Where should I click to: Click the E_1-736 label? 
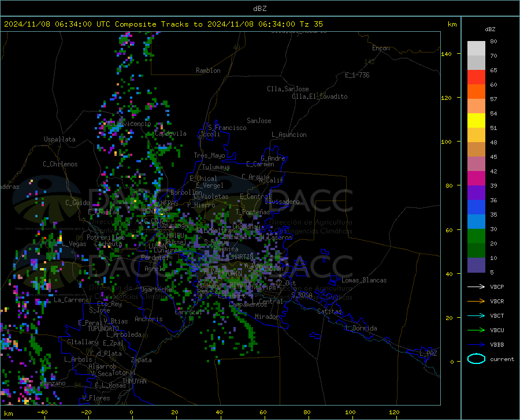(357, 75)
